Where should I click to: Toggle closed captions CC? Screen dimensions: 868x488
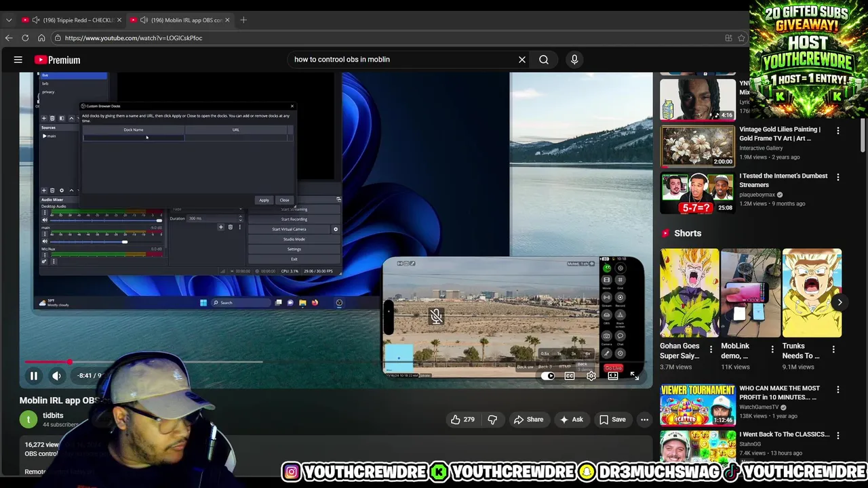coord(570,376)
